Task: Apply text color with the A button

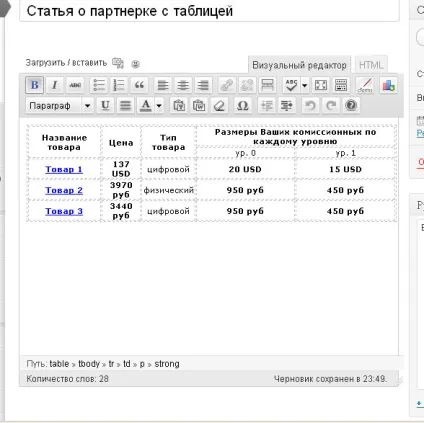Action: 146,106
